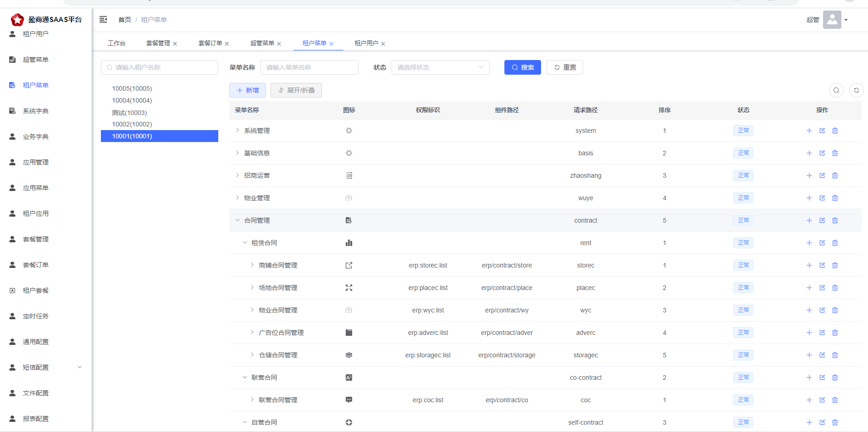Open the user dropdown arrow next to the avatar

(846, 20)
